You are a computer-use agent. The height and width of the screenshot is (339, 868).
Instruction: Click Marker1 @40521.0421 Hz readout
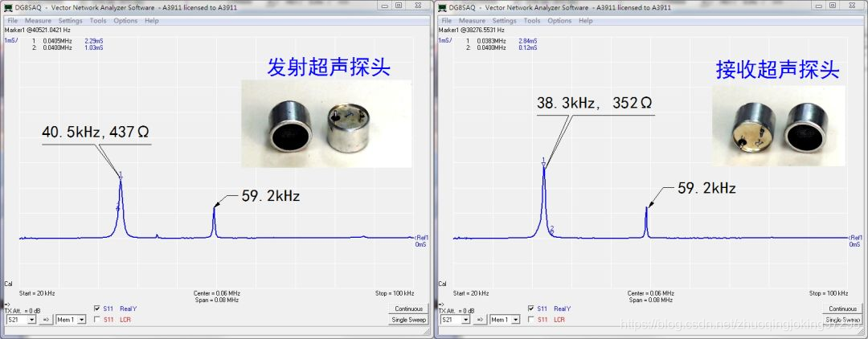pyautogui.click(x=38, y=30)
